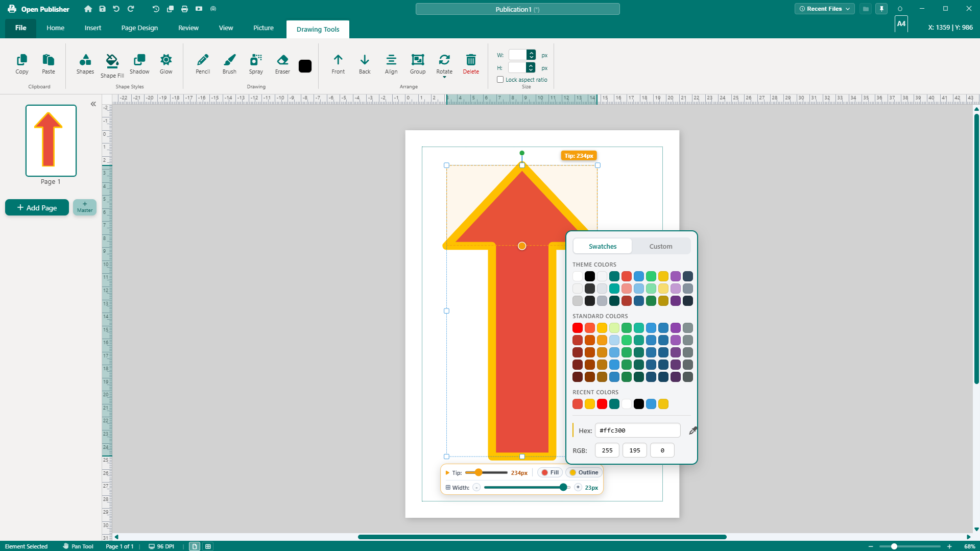This screenshot has width=980, height=551.
Task: Click the Print icon in title bar
Action: (184, 9)
